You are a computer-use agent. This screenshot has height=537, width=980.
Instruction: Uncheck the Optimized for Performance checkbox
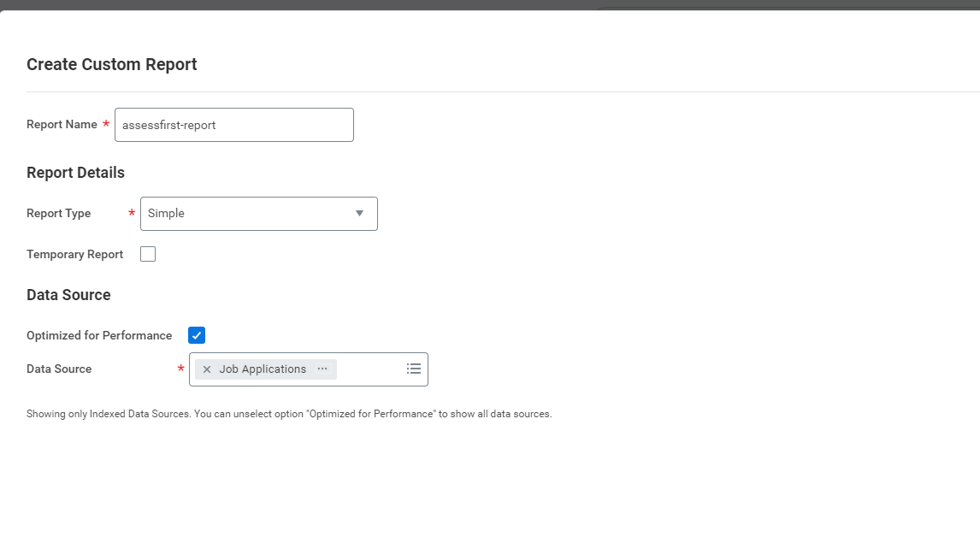pos(197,335)
